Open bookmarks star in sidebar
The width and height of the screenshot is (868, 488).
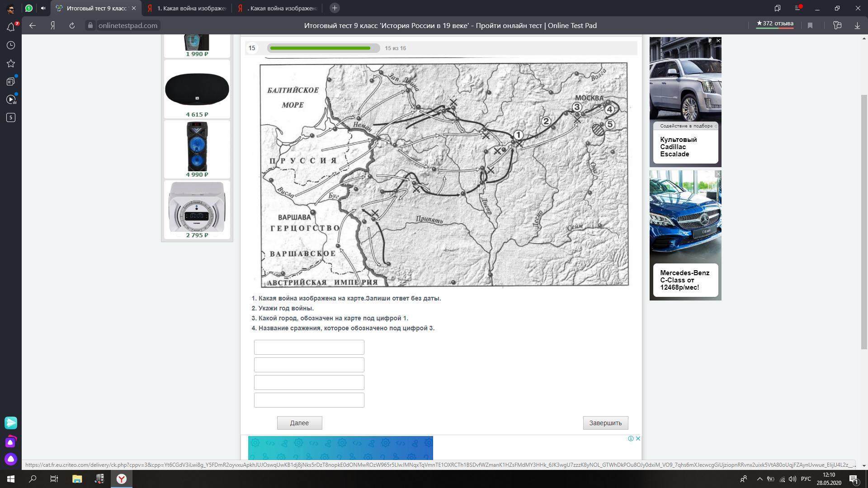tap(11, 63)
